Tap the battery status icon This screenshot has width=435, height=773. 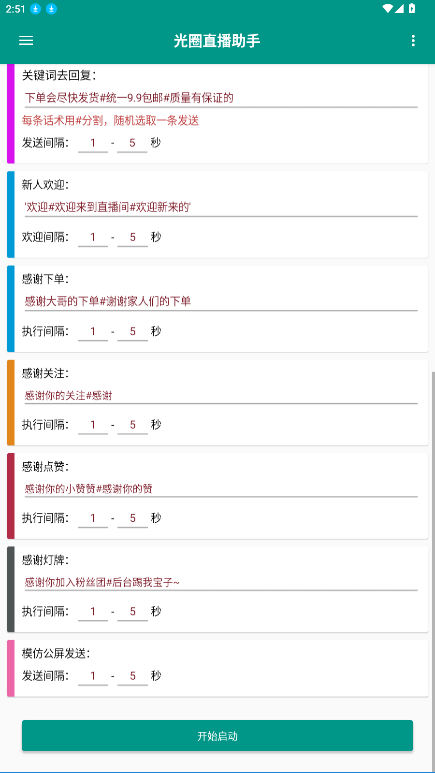coord(412,8)
